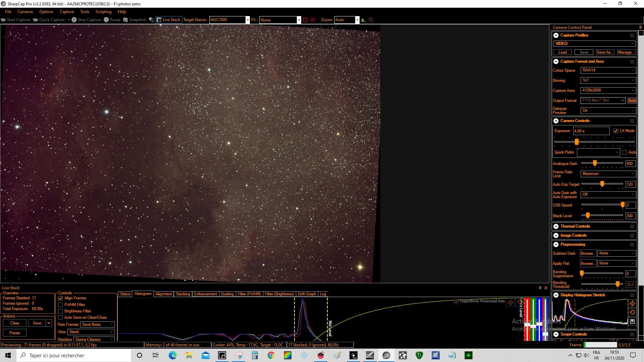Stop the current capture
Image resolution: width=644 pixels, height=362 pixels.
pyautogui.click(x=86, y=20)
